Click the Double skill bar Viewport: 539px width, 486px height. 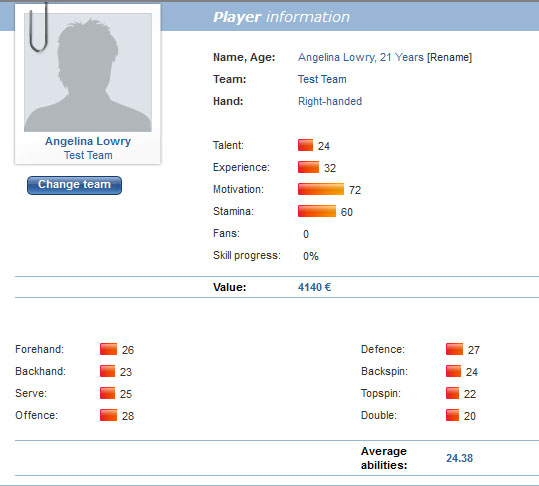click(x=452, y=415)
